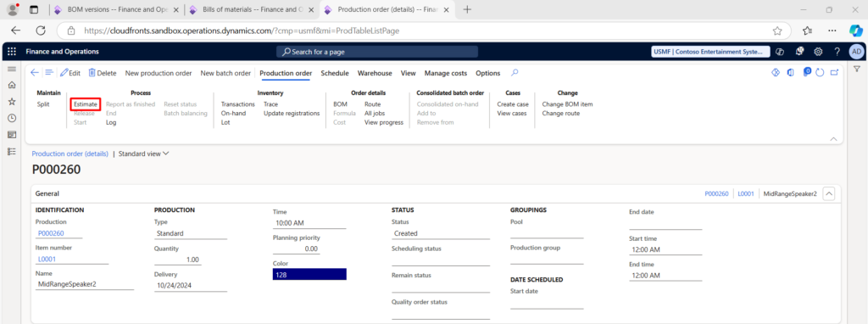Open in Office icon on action pane
The width and height of the screenshot is (868, 324).
point(791,73)
